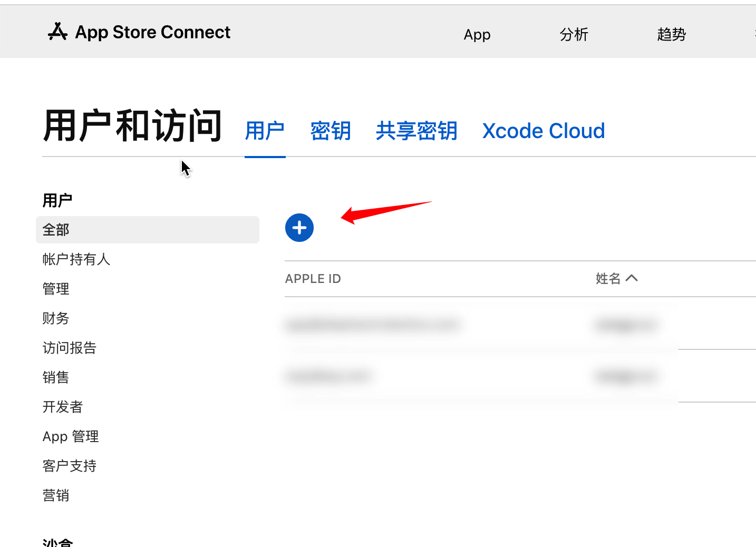Switch to the Xcode Cloud tab
The height and width of the screenshot is (547, 756).
click(544, 131)
